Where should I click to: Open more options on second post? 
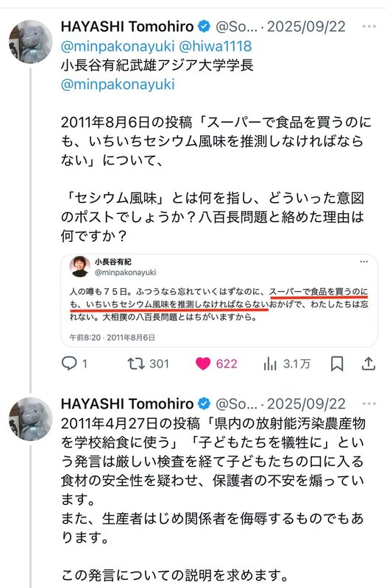click(x=369, y=404)
